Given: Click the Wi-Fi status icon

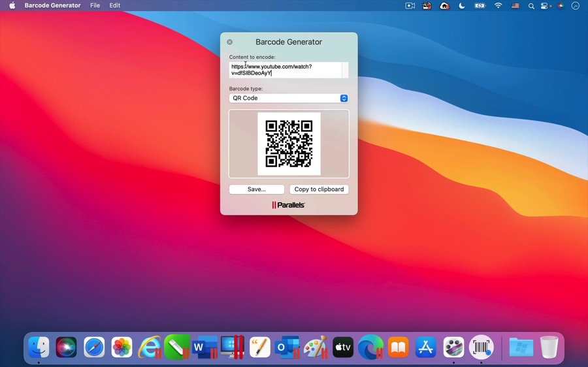Looking at the screenshot, I should (498, 6).
